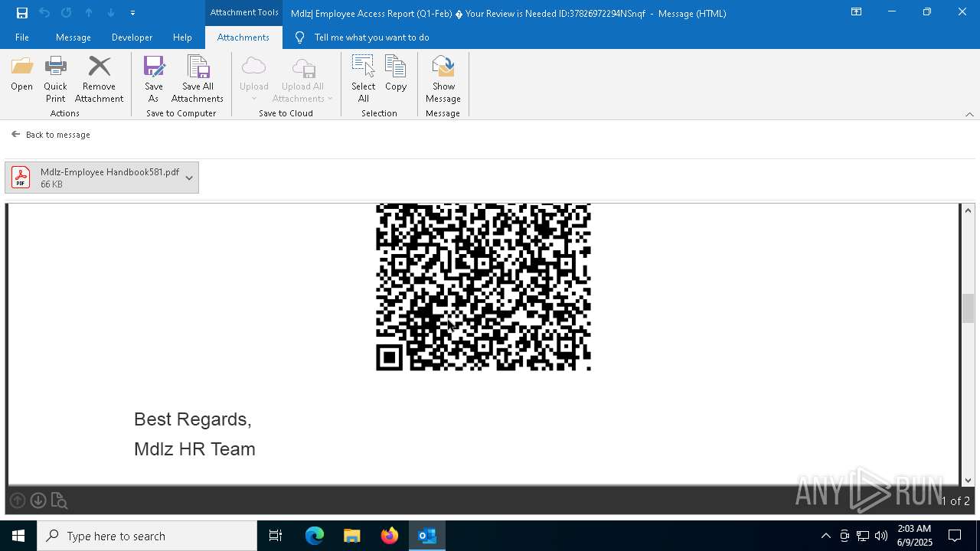Open the selected attachment

(21, 74)
